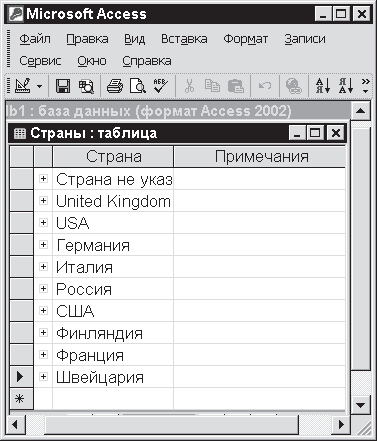Click the Sort Ascending icon

click(323, 86)
